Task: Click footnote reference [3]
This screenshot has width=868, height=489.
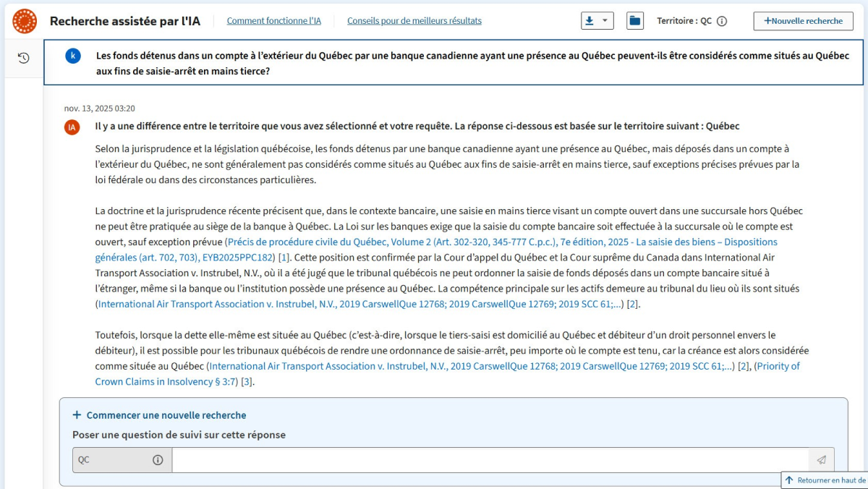Action: [x=247, y=381]
